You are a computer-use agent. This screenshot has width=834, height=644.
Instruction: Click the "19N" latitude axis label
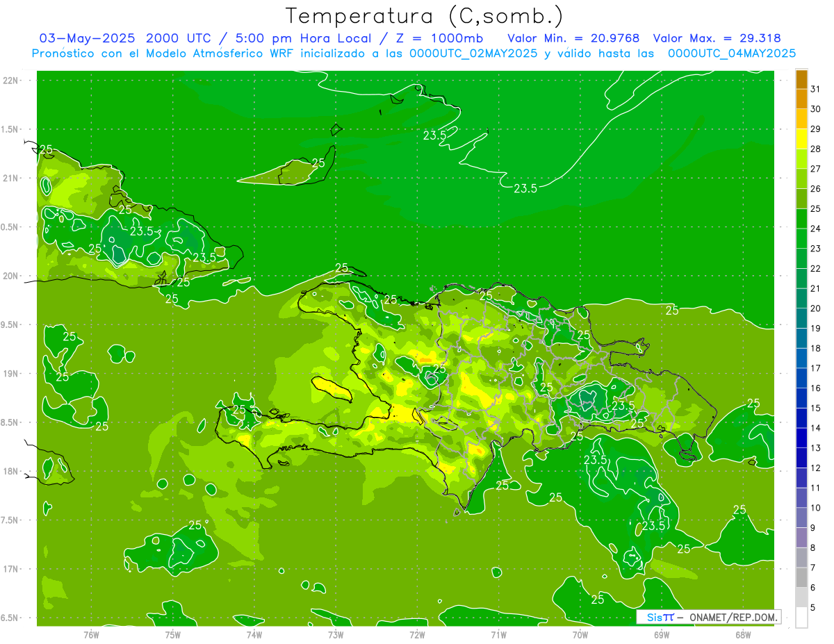pos(10,374)
